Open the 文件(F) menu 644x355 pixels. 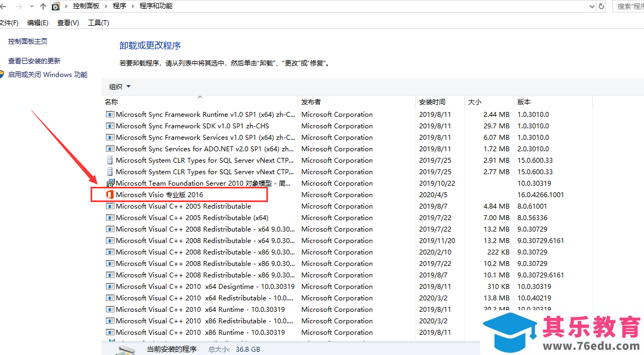(x=9, y=22)
